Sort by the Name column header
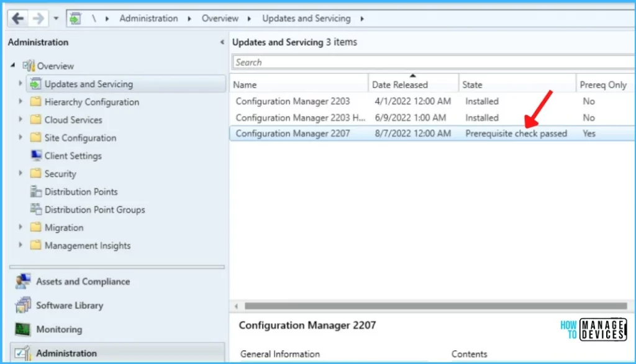636x364 pixels. click(x=299, y=84)
